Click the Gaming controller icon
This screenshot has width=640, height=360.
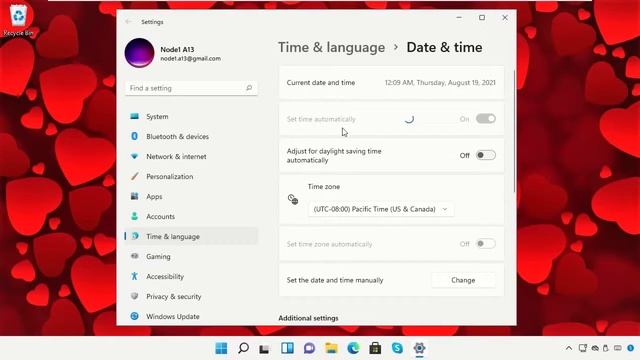click(x=134, y=256)
